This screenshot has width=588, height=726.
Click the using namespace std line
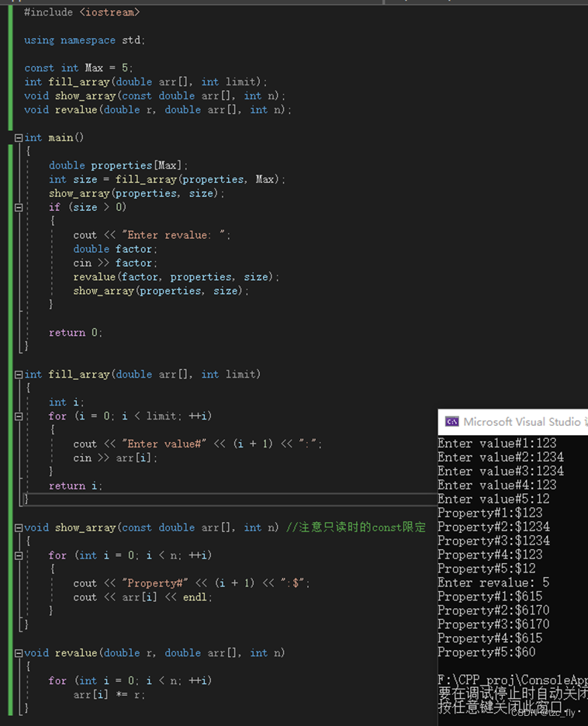85,40
